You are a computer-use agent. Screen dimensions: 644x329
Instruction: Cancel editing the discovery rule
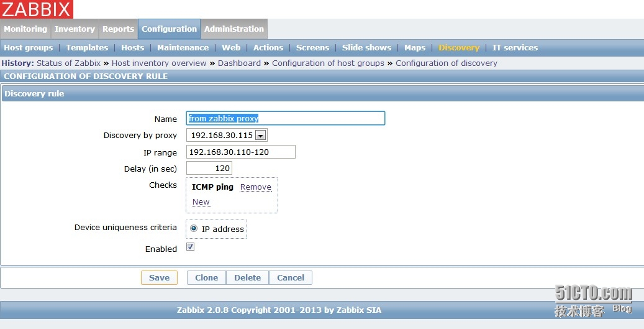(x=291, y=277)
